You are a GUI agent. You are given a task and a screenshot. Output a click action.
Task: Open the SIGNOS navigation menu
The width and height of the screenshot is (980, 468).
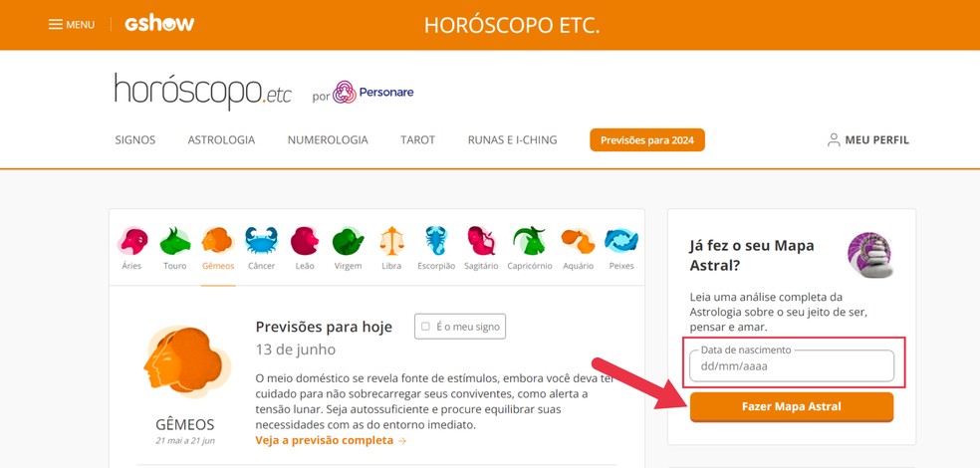(x=135, y=140)
